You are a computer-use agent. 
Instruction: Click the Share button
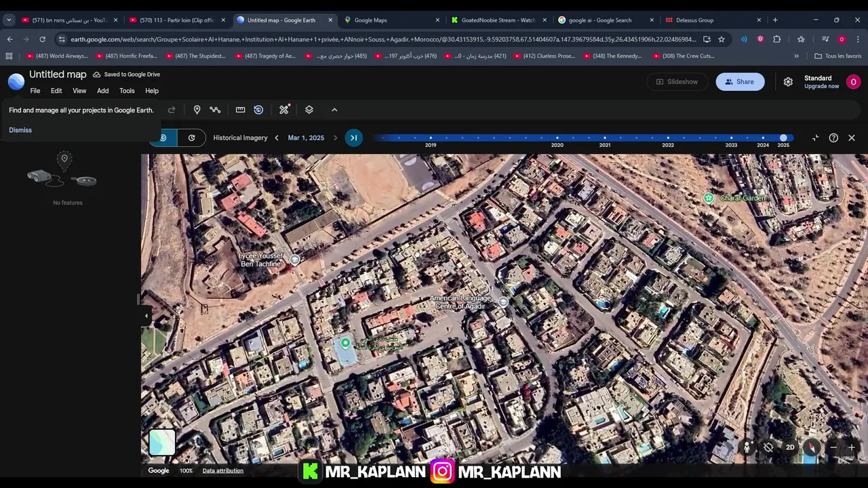coord(740,82)
